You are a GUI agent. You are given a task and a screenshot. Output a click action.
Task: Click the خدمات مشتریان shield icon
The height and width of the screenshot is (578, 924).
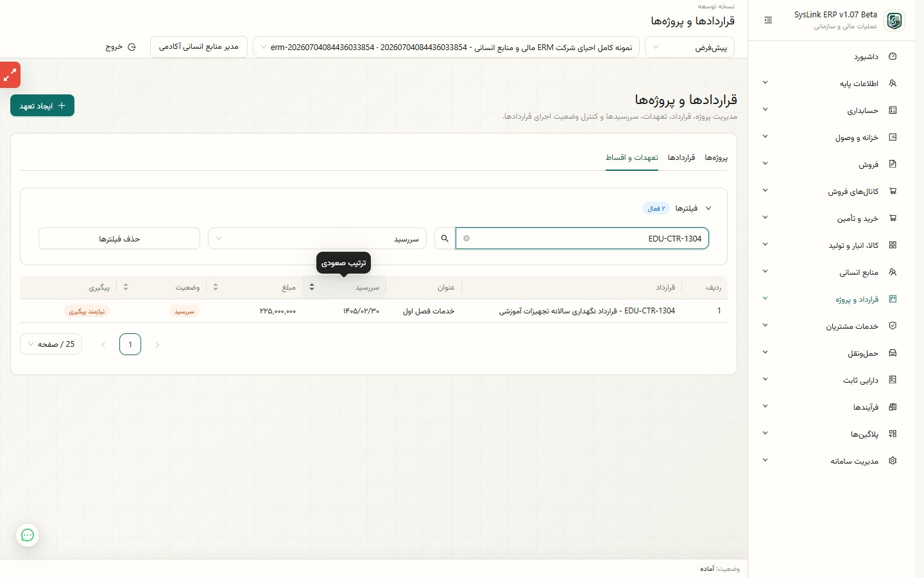coord(893,326)
